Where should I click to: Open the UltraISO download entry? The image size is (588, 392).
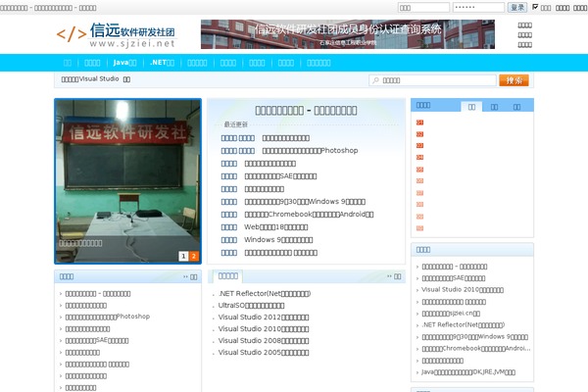(x=251, y=306)
